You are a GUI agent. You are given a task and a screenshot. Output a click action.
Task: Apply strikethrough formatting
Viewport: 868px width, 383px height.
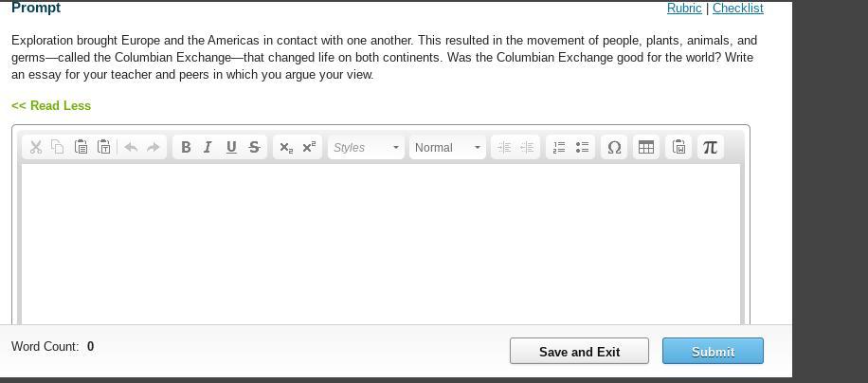[254, 147]
